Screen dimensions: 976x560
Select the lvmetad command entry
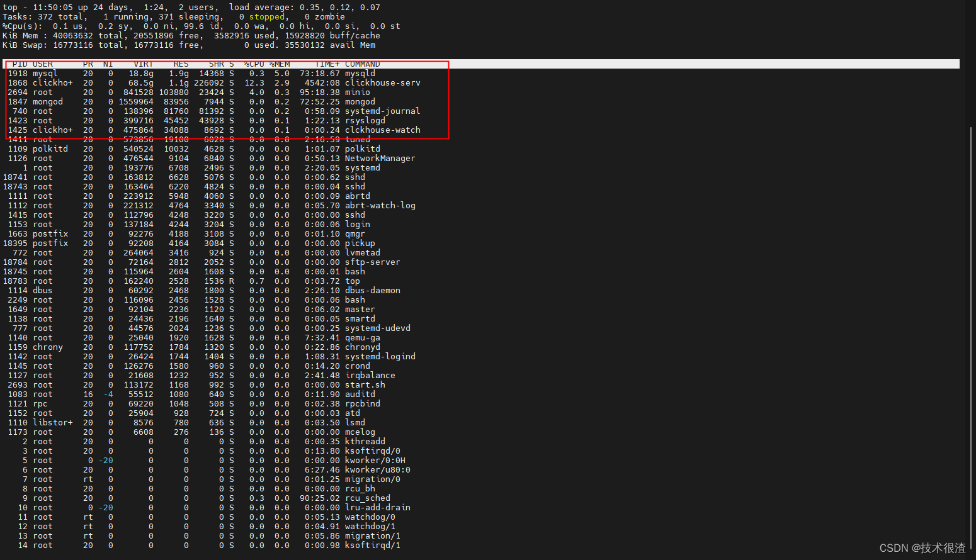point(363,253)
